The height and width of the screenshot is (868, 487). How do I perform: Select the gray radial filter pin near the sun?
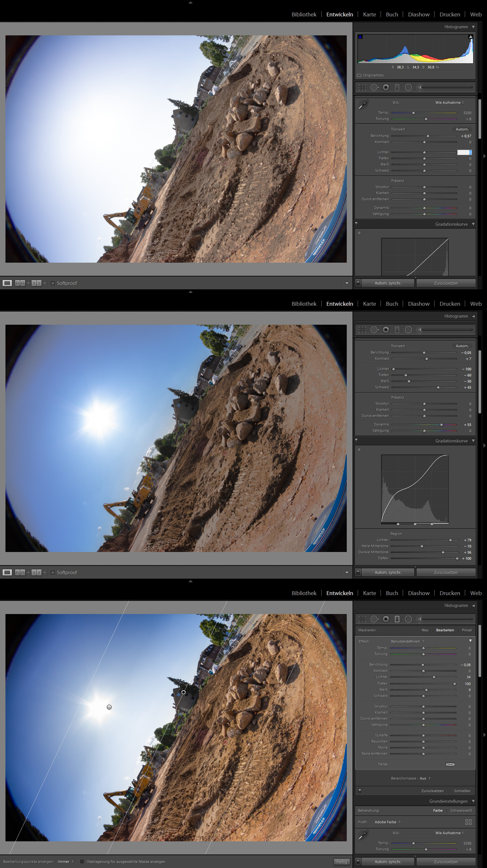click(x=109, y=707)
